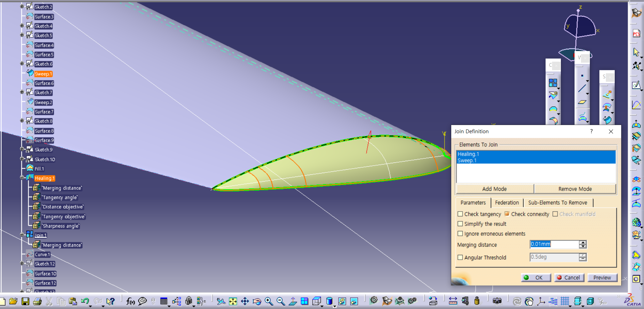Select the Rotate view tool
This screenshot has width=644, height=309.
click(257, 301)
